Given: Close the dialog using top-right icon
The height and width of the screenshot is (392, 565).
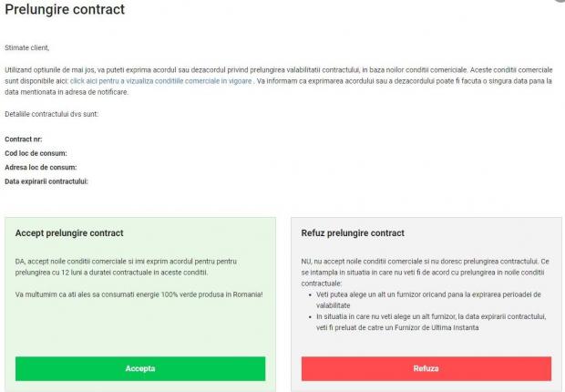Looking at the screenshot, I should [560, 3].
